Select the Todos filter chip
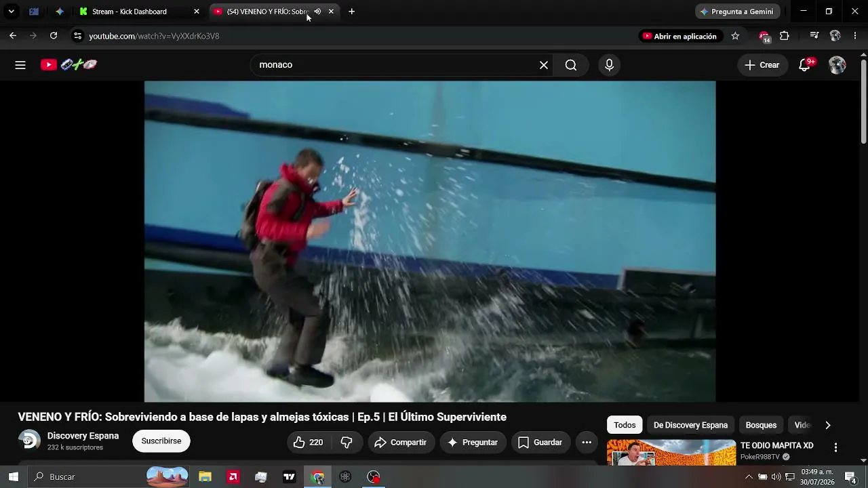This screenshot has height=488, width=868. point(625,426)
